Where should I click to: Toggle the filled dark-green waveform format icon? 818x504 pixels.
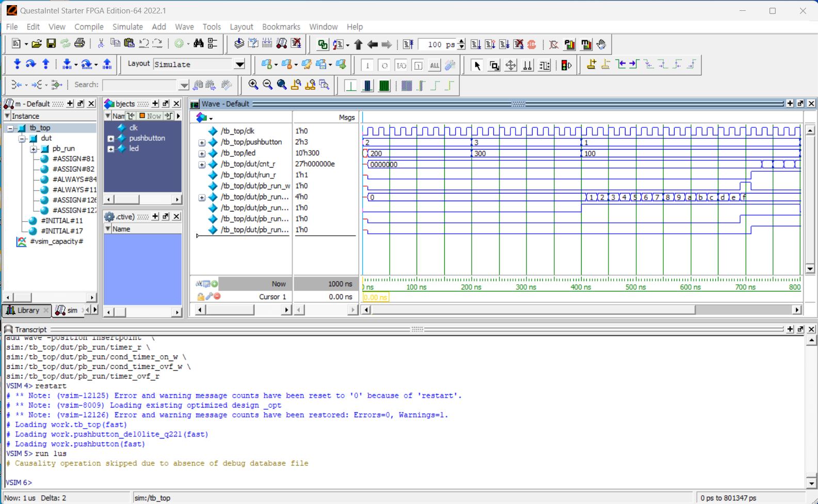[384, 85]
